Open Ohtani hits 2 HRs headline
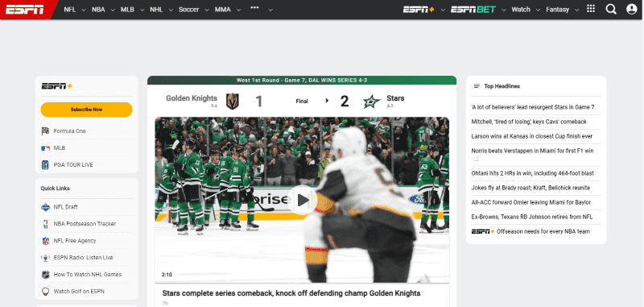 [x=532, y=173]
